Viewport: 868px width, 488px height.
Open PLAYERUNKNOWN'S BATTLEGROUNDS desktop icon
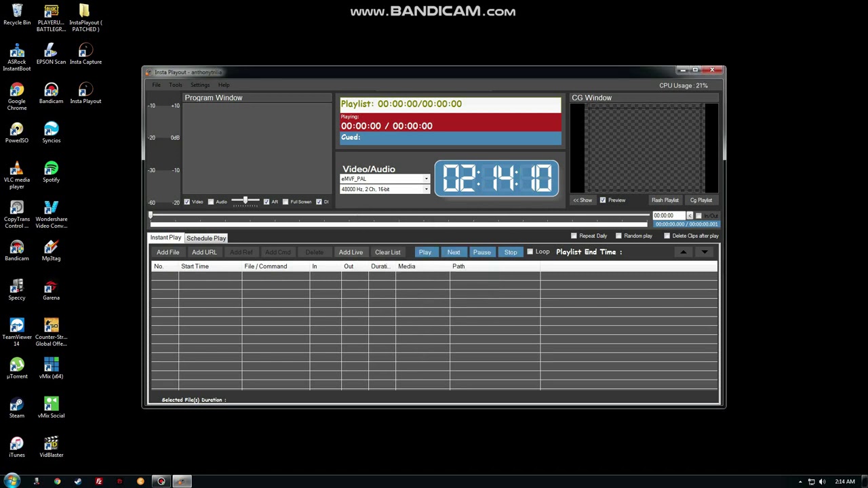coord(51,18)
